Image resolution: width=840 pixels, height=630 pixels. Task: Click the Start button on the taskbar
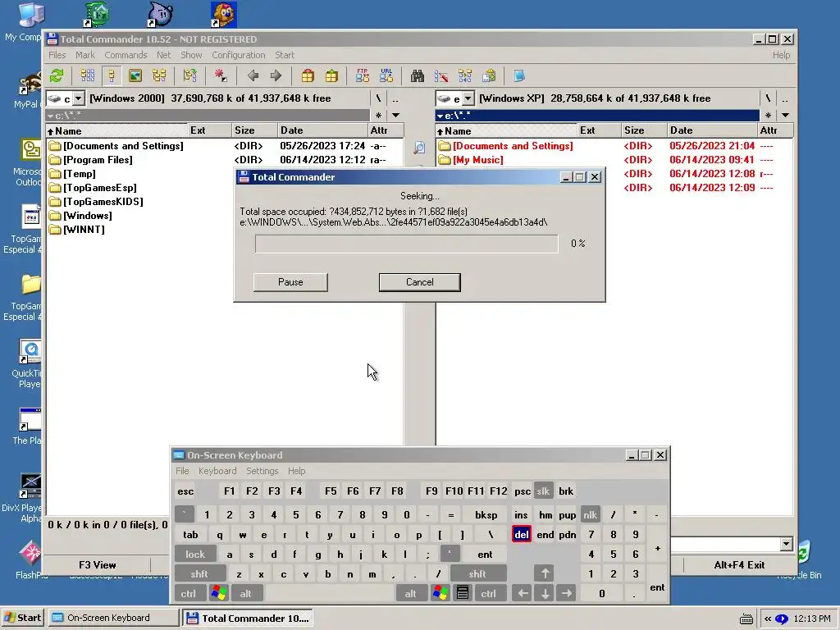pyautogui.click(x=22, y=618)
